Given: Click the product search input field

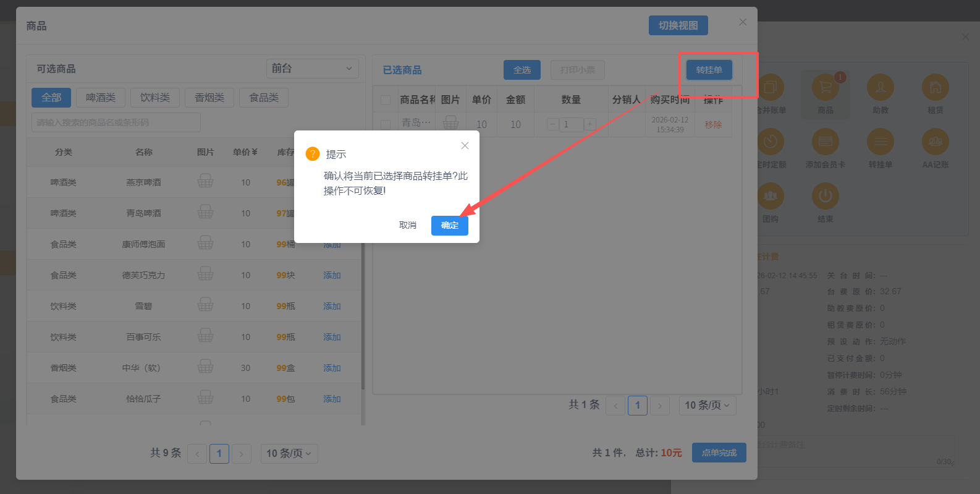Looking at the screenshot, I should [116, 122].
